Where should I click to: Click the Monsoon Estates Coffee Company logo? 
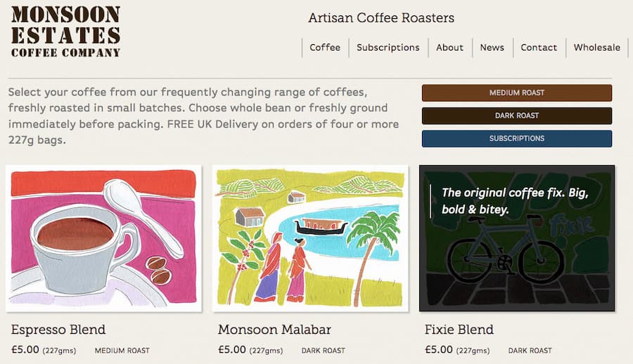point(66,32)
